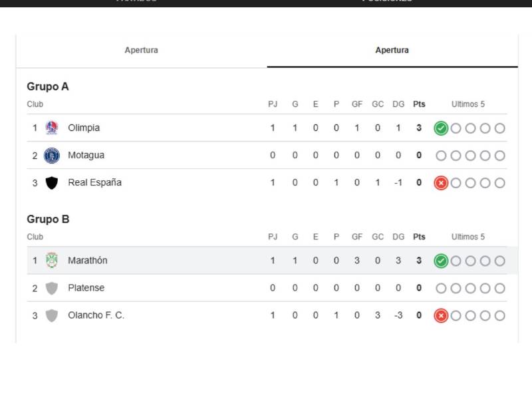The width and height of the screenshot is (532, 399).
Task: Open Olimpia's green win result indicator
Action: pyautogui.click(x=440, y=127)
